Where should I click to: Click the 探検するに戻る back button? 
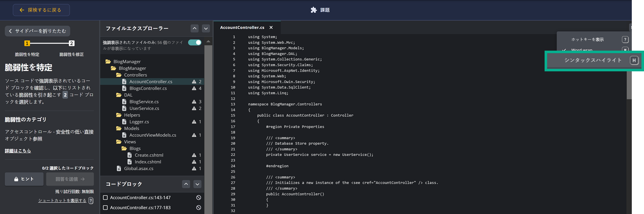click(x=41, y=10)
